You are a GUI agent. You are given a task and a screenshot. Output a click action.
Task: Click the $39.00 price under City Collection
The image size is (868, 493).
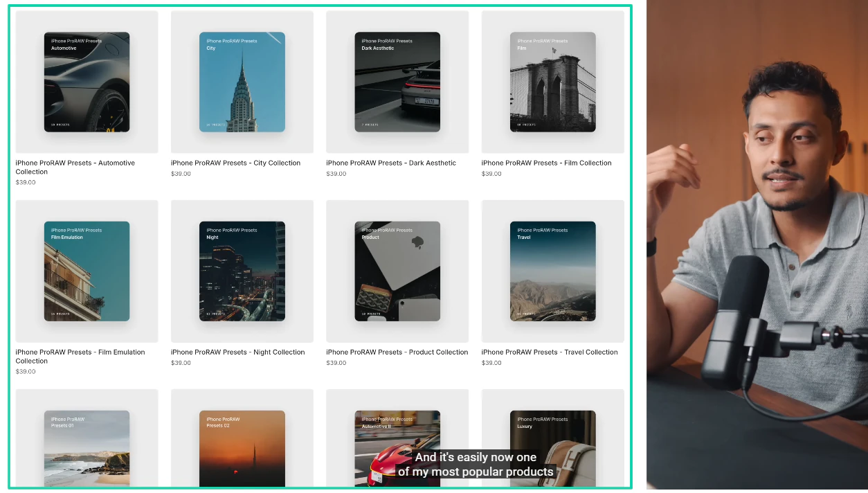coord(181,174)
